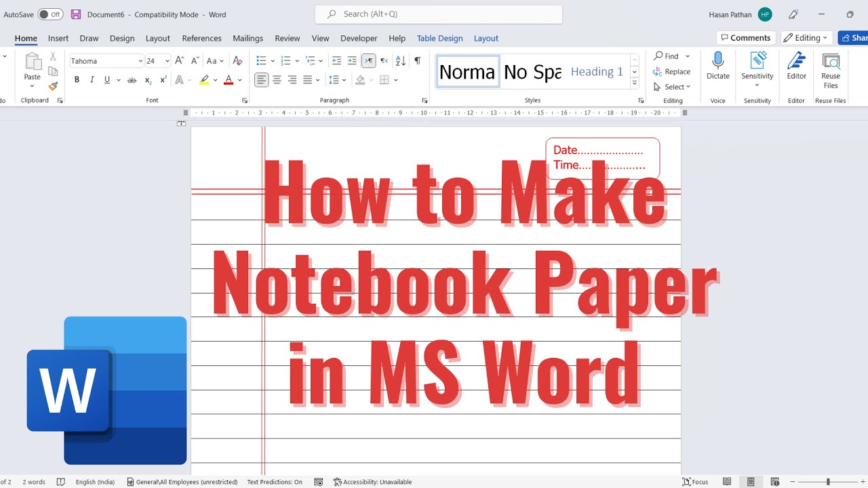
Task: Apply strikethrough formatting
Action: pyautogui.click(x=132, y=80)
